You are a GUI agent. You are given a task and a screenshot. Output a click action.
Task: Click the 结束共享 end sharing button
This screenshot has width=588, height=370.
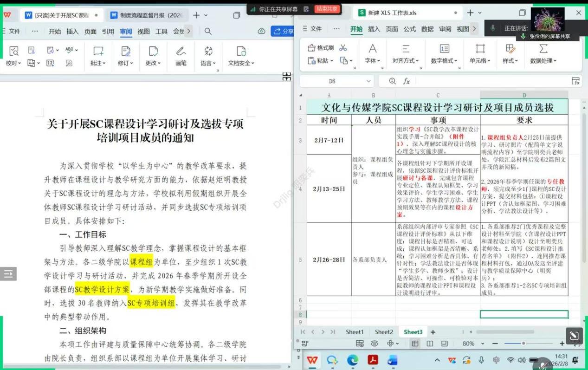pos(327,9)
